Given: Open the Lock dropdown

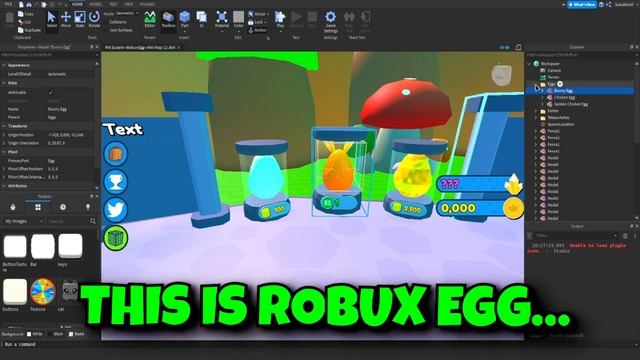Looking at the screenshot, I should [x=257, y=22].
